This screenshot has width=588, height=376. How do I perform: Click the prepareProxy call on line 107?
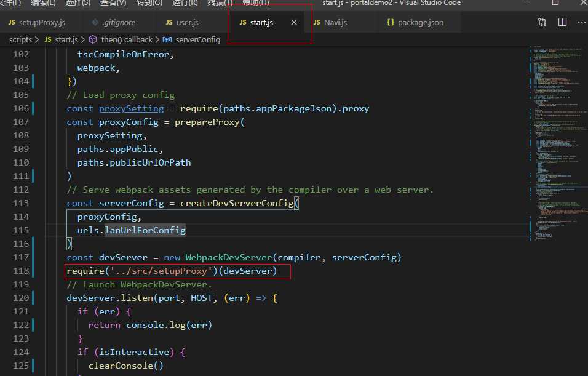(x=207, y=122)
